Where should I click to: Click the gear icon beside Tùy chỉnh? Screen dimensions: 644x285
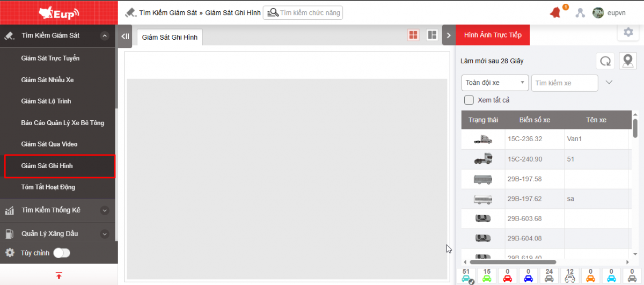(10, 252)
